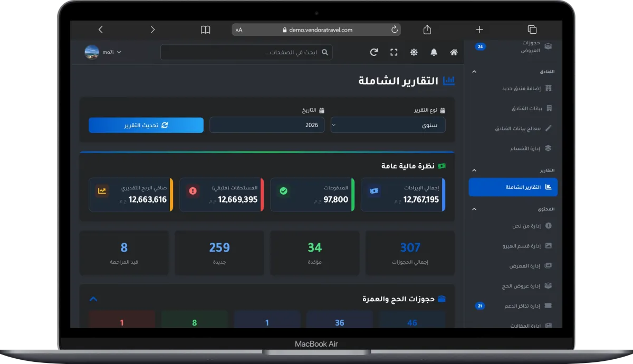This screenshot has height=364, width=633.
Task: Show the browser tab overview icon
Action: click(532, 30)
